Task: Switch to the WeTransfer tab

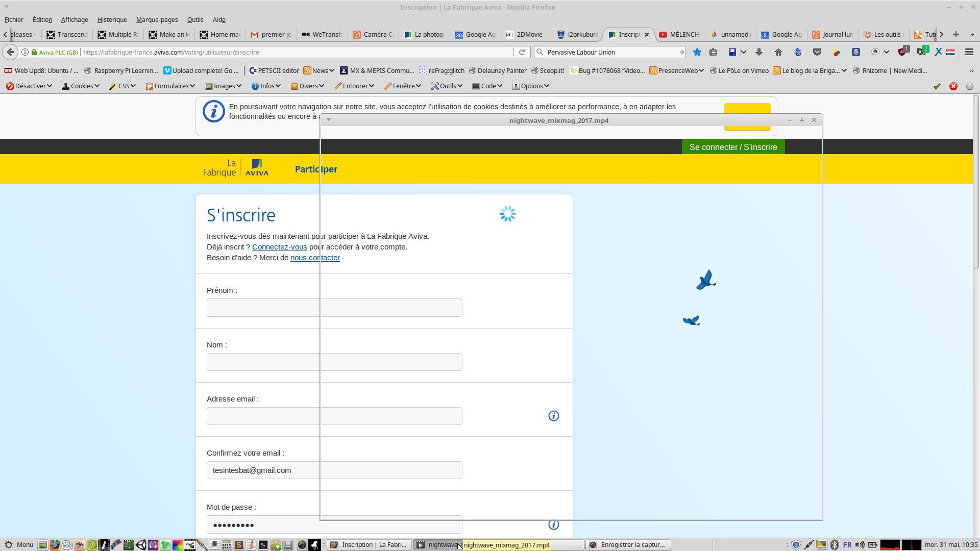Action: (322, 34)
